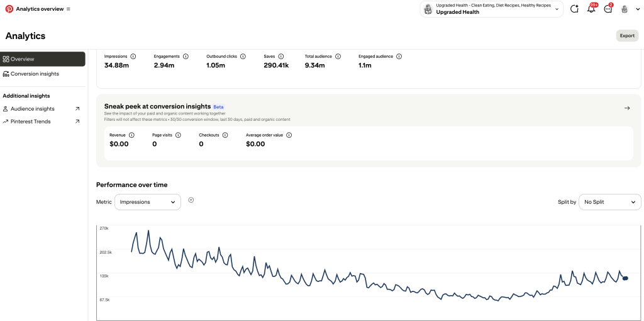Click the profile avatar at top right

click(x=625, y=9)
